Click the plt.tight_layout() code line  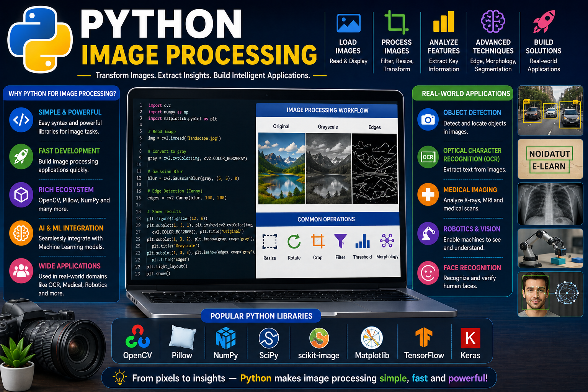point(167,266)
